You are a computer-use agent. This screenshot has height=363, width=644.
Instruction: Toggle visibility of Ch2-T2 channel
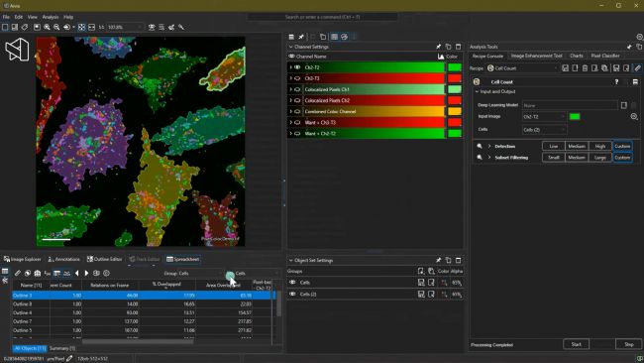click(297, 67)
